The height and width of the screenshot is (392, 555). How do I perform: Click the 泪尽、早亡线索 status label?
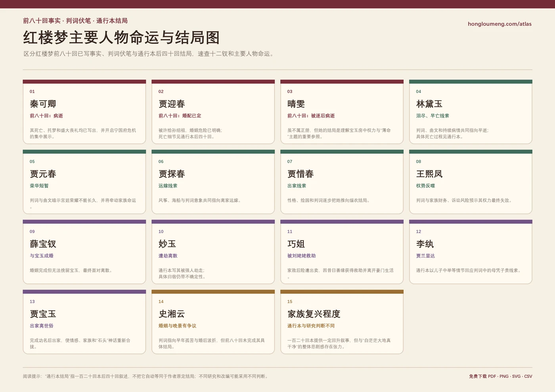pyautogui.click(x=433, y=116)
